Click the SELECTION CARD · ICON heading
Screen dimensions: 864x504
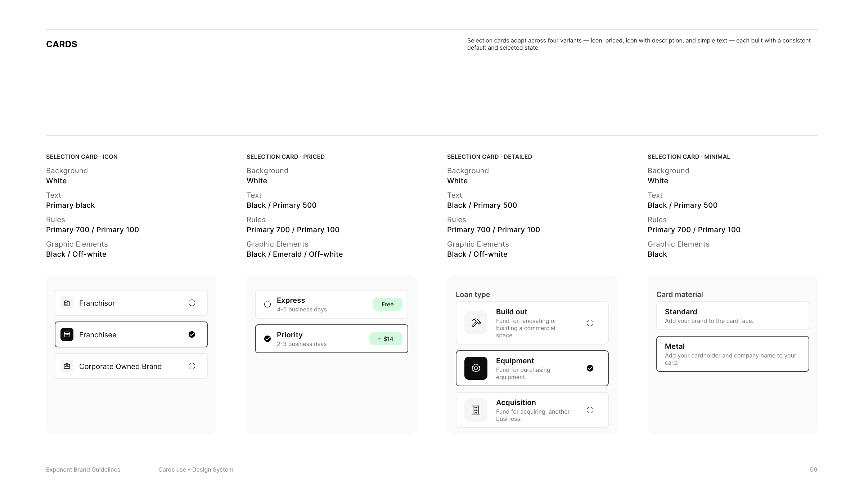pyautogui.click(x=82, y=157)
